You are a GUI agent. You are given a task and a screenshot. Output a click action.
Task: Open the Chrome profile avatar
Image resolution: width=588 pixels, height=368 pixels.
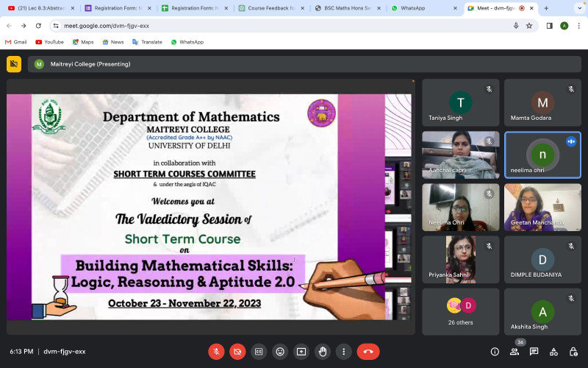pos(564,26)
